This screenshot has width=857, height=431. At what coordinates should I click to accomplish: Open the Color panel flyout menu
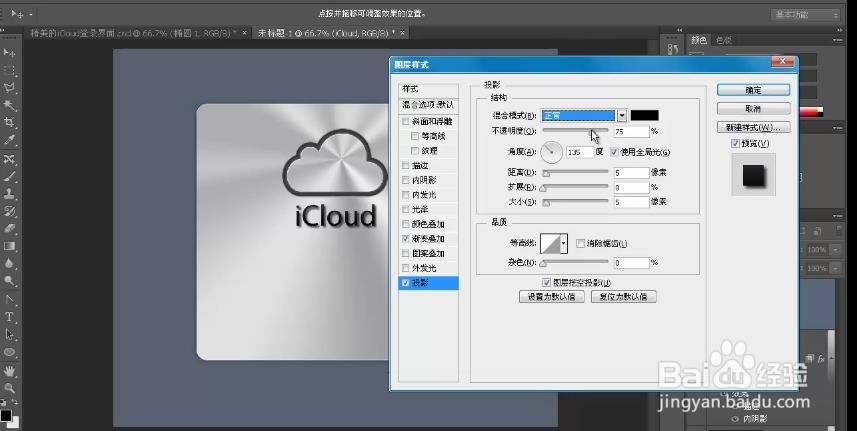pos(836,40)
